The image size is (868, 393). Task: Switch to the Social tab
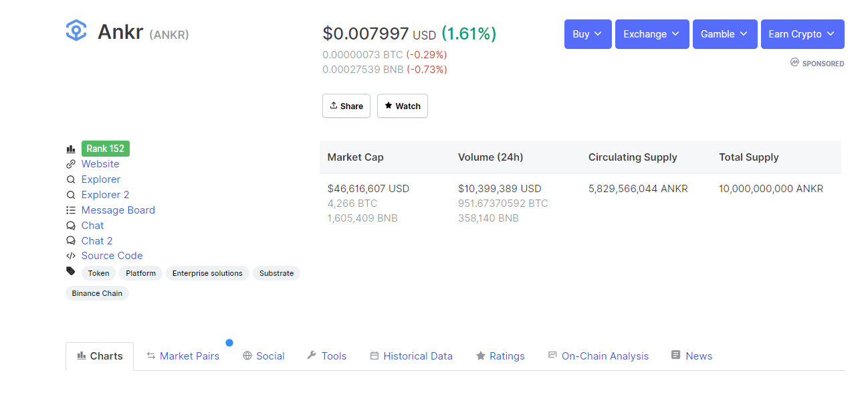pyautogui.click(x=263, y=356)
